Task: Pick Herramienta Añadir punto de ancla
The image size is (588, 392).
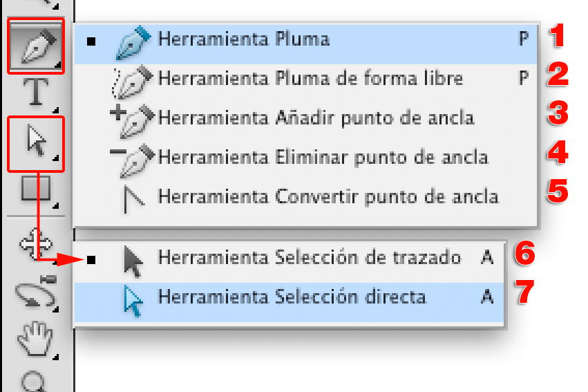Action: tap(316, 118)
